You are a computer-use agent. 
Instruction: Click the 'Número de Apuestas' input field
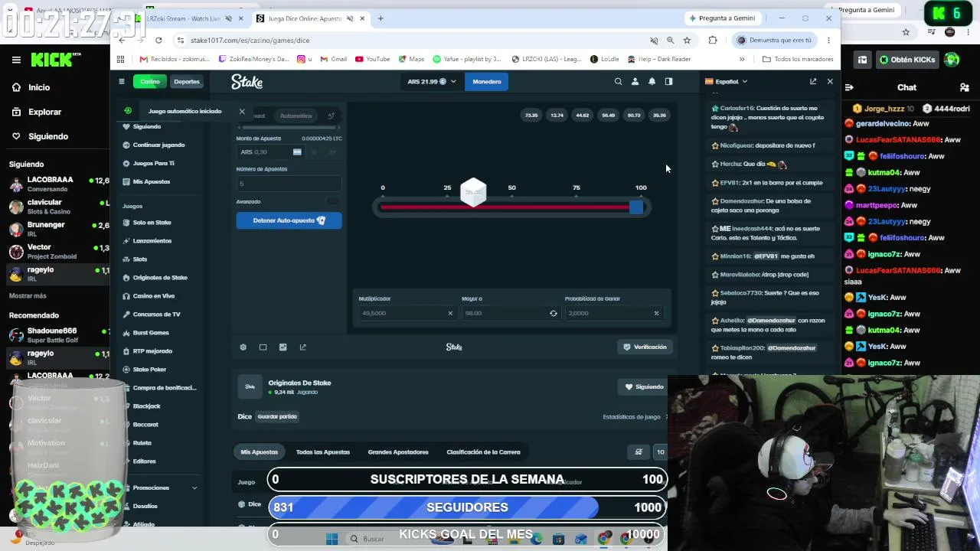coord(289,184)
